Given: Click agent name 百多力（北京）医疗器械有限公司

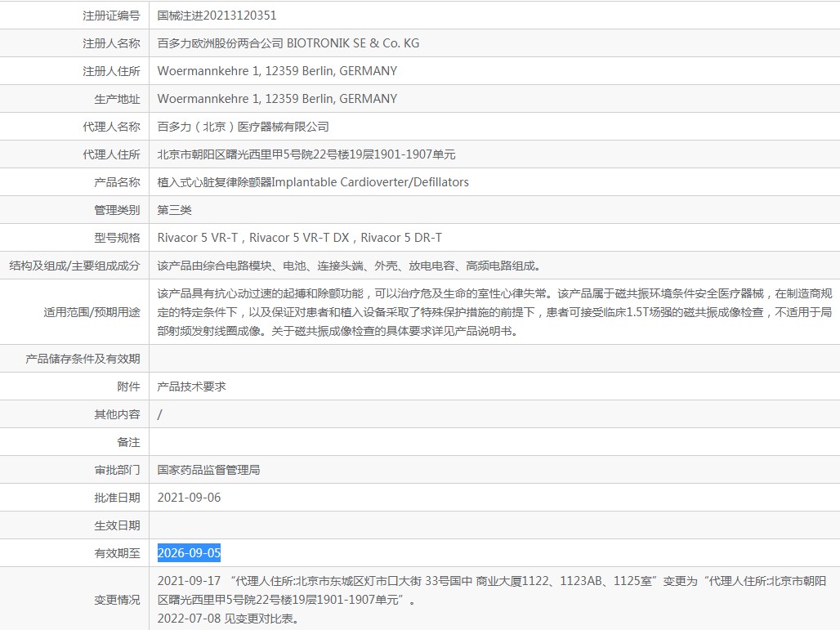Looking at the screenshot, I should pyautogui.click(x=244, y=127).
